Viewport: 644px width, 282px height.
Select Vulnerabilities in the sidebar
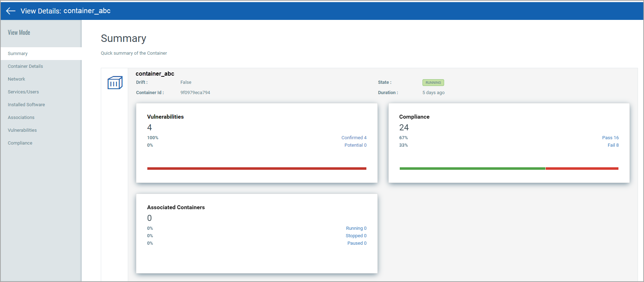(x=41, y=130)
